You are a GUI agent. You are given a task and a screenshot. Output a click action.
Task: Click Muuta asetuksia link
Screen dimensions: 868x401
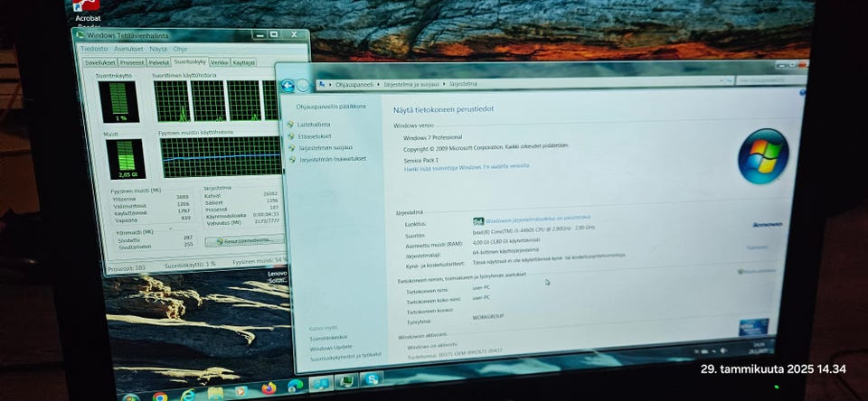point(757,271)
